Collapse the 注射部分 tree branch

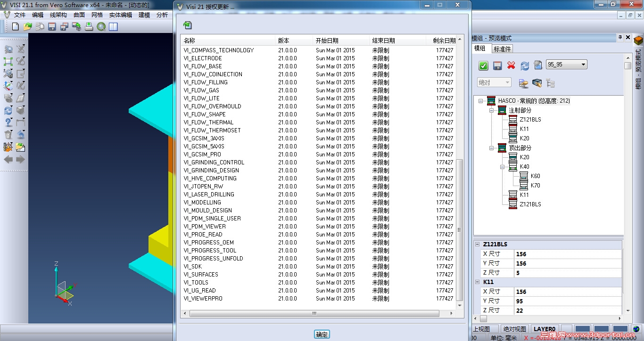492,110
